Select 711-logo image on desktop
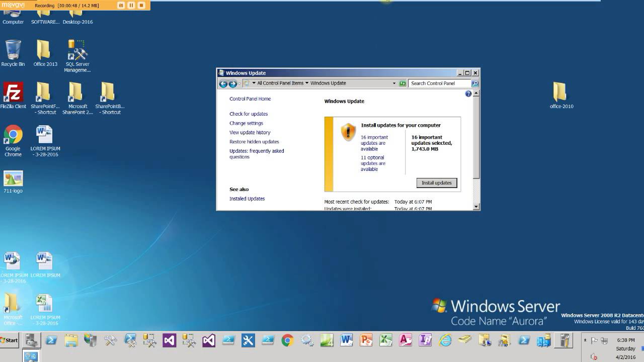 [13, 182]
